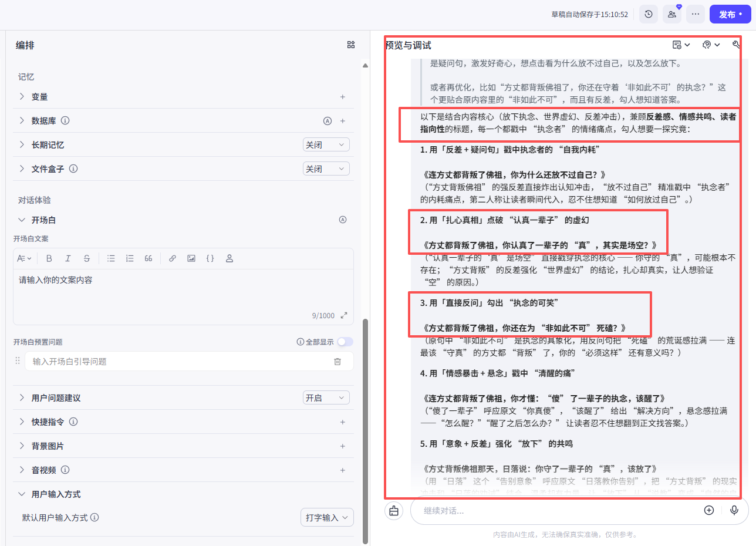Click the user name icon in editor toolbar
Image resolution: width=756 pixels, height=546 pixels.
click(230, 258)
